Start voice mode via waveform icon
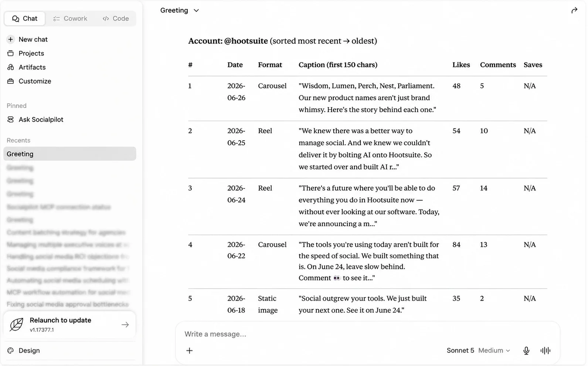 tap(545, 350)
